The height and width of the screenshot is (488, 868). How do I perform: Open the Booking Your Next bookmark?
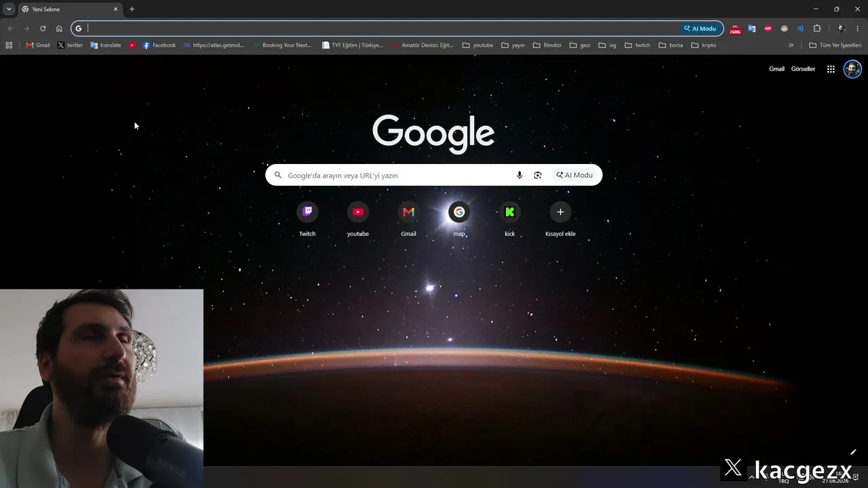click(281, 45)
